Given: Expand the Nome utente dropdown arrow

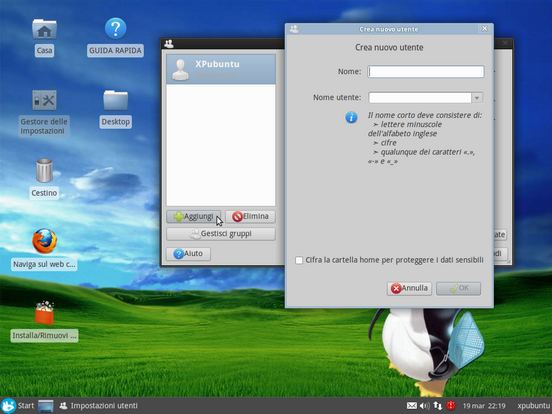Looking at the screenshot, I should pyautogui.click(x=477, y=98).
